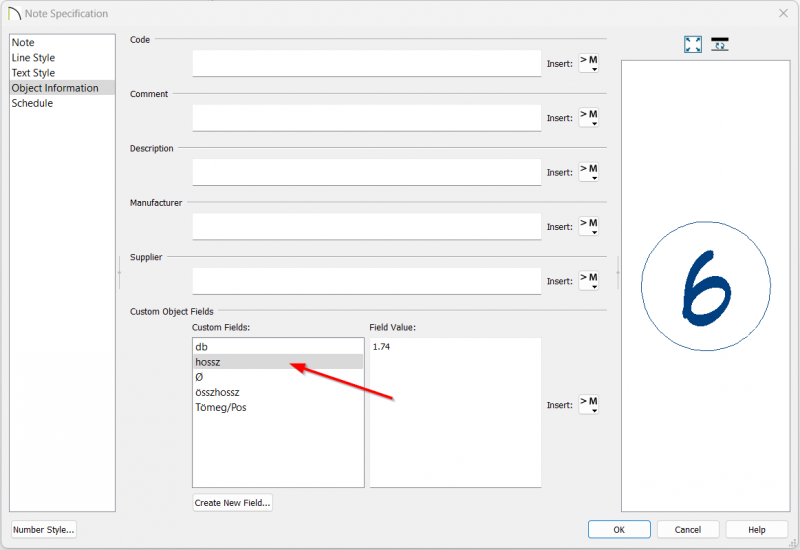
Task: Open the Manufacturer Insert macro dropdown
Action: tap(588, 226)
